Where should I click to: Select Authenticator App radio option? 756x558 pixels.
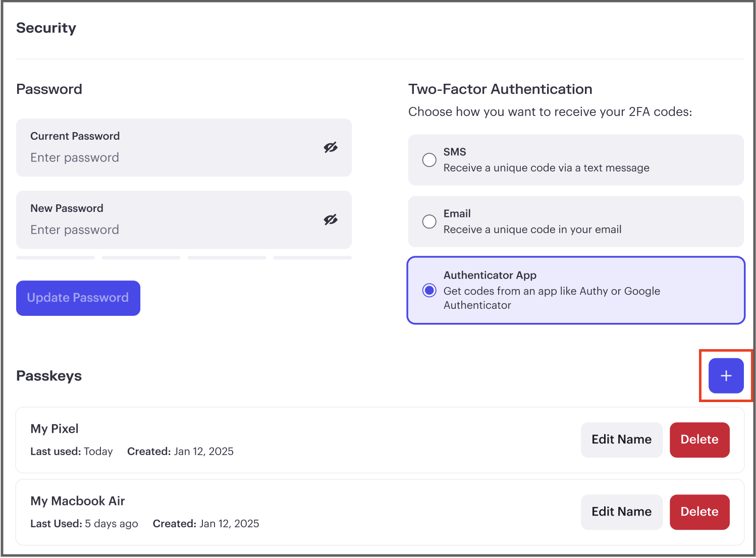(429, 290)
